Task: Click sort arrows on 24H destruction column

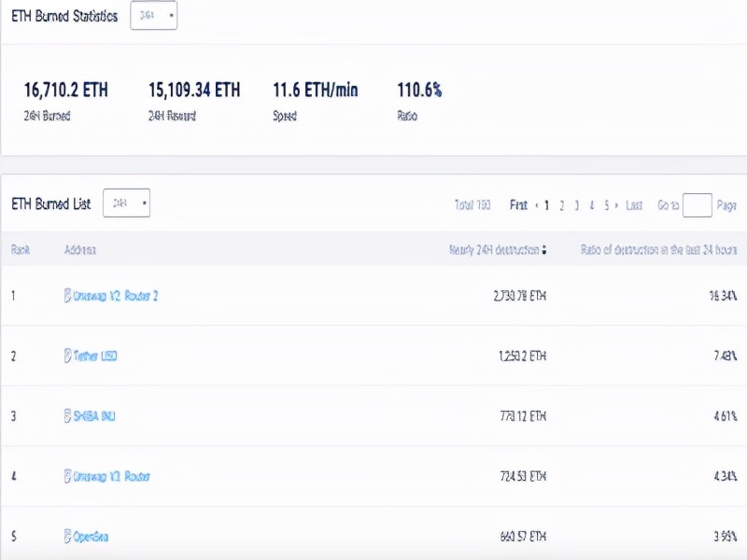Action: click(544, 250)
